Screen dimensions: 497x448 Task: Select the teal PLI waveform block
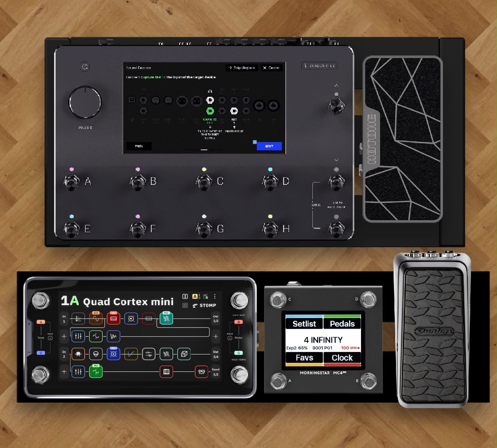tap(166, 318)
